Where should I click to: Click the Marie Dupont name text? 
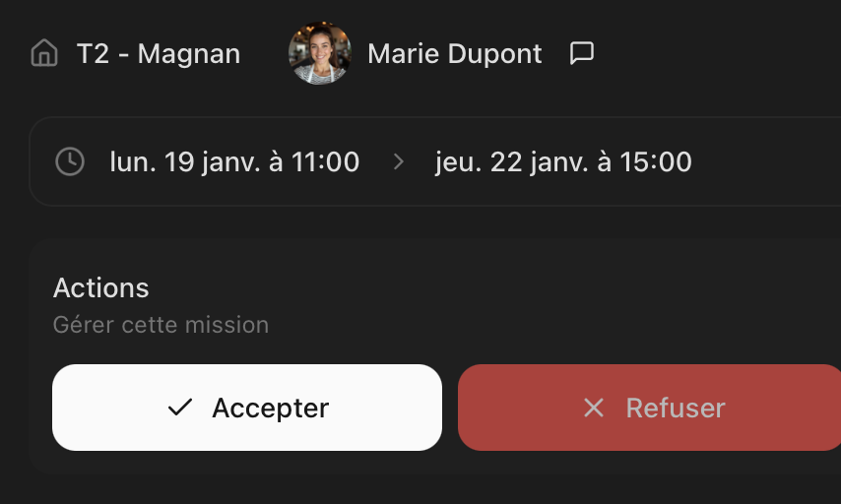tap(454, 53)
